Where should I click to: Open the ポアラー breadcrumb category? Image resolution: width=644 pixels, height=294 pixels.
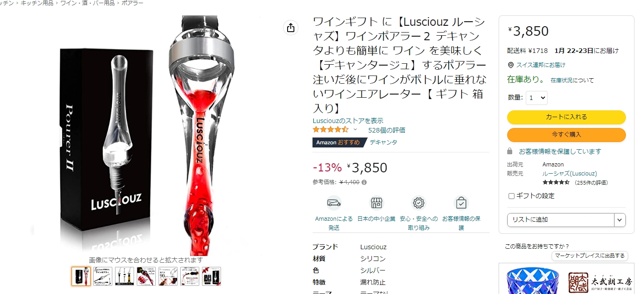pyautogui.click(x=132, y=3)
